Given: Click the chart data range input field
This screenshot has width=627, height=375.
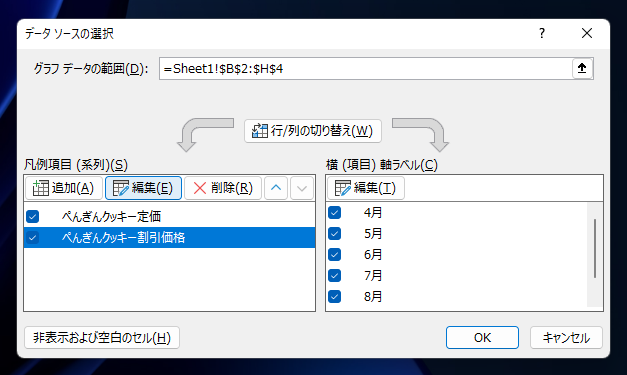Looking at the screenshot, I should pos(366,69).
